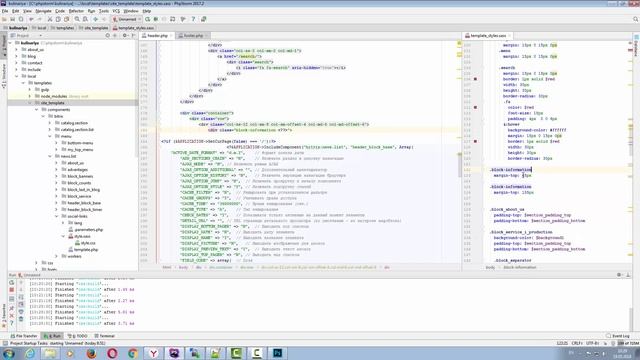Click the Undo toolbar icon
Viewport: 640px width, 360px height.
pyautogui.click(x=31, y=19)
